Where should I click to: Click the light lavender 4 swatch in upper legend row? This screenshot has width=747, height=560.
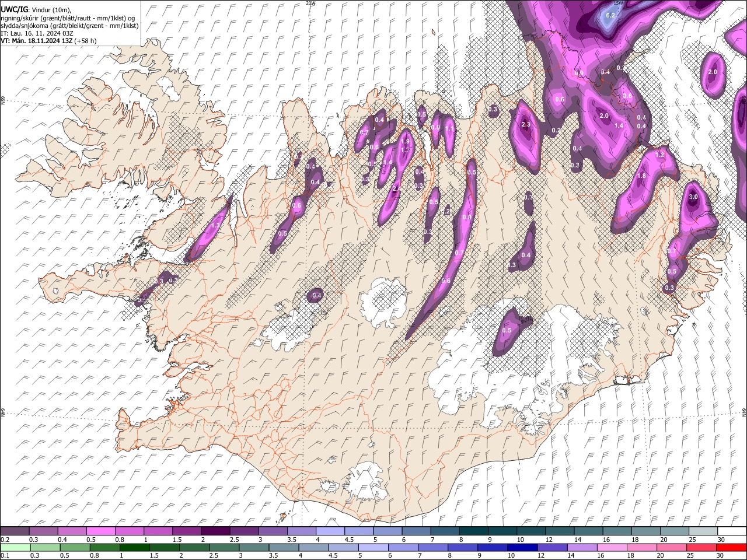point(329,531)
